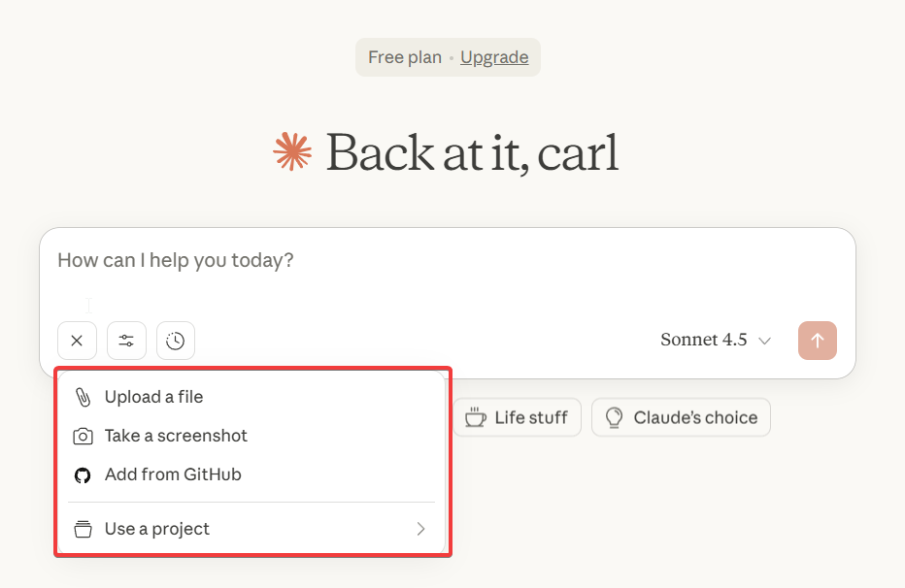This screenshot has height=588, width=905.
Task: Click the lightbulb icon in Claude's choice
Action: 614,417
